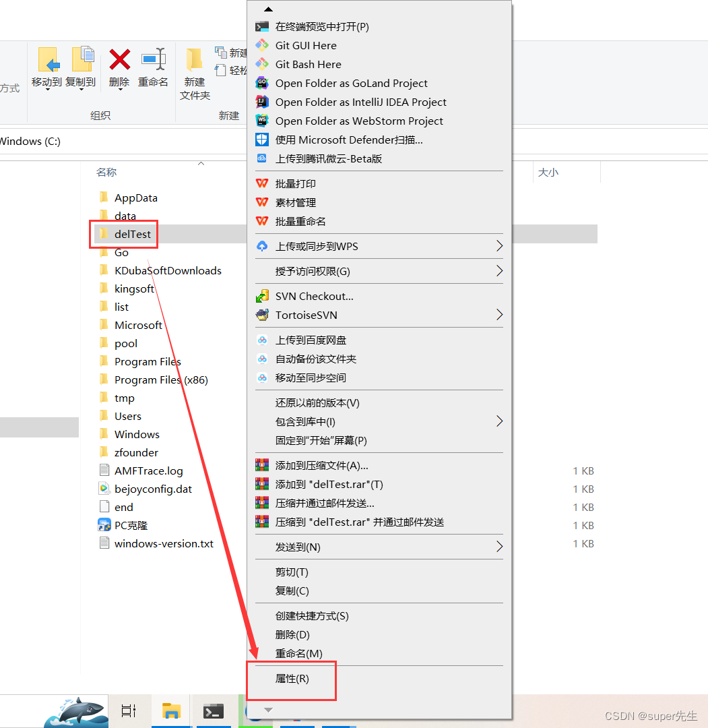Click the terminal preview icon in context menu

click(262, 27)
